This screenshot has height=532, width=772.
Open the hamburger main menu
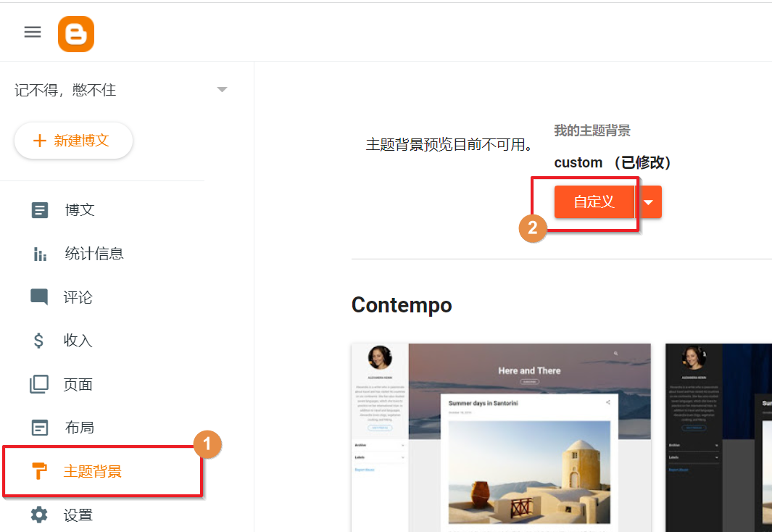coord(33,32)
